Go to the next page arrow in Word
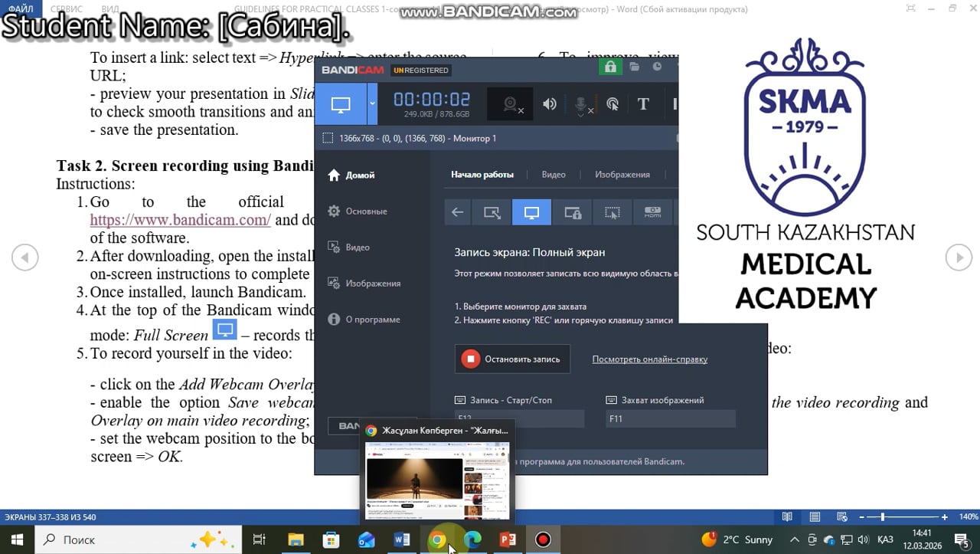 (959, 257)
